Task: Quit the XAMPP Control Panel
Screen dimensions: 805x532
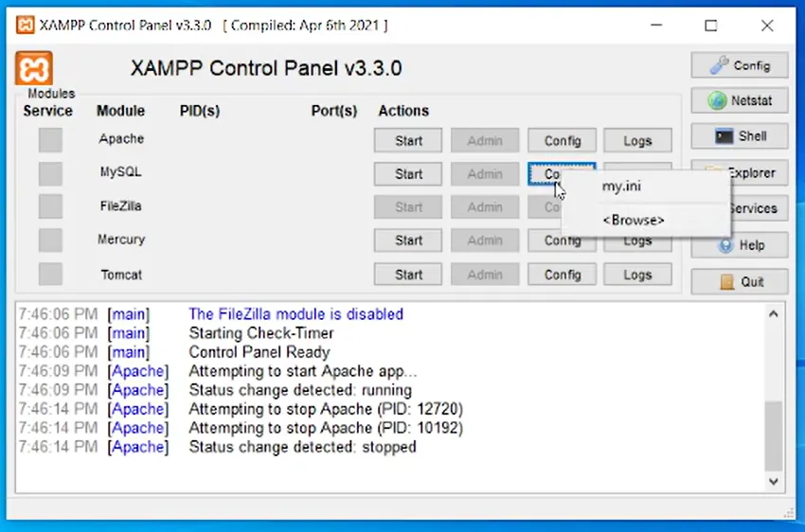Action: coord(740,282)
